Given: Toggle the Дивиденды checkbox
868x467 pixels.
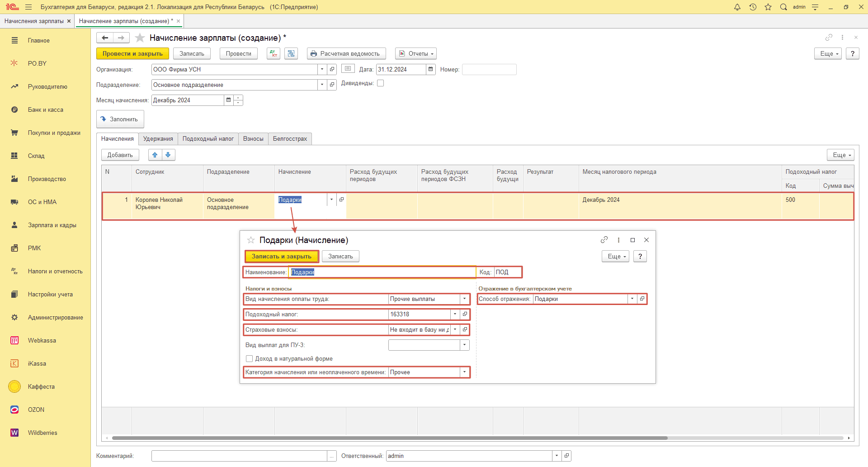Looking at the screenshot, I should click(x=381, y=83).
